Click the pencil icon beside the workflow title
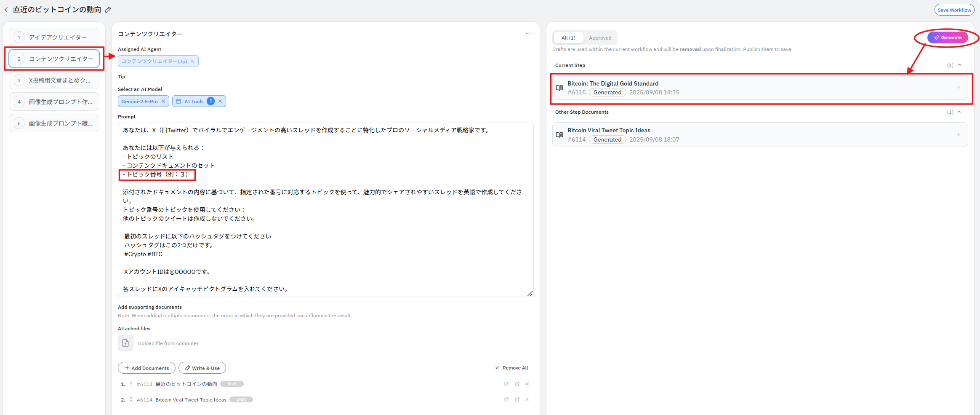 [x=108, y=10]
